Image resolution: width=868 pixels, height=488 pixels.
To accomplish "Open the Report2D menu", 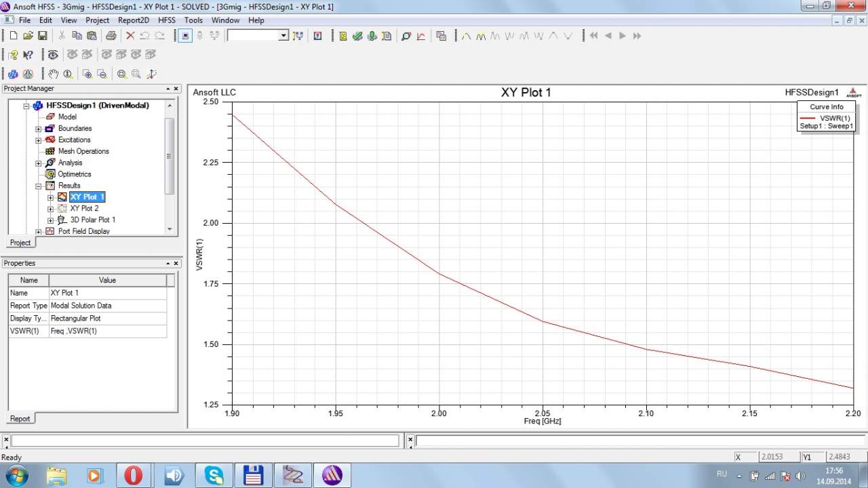I will [133, 20].
